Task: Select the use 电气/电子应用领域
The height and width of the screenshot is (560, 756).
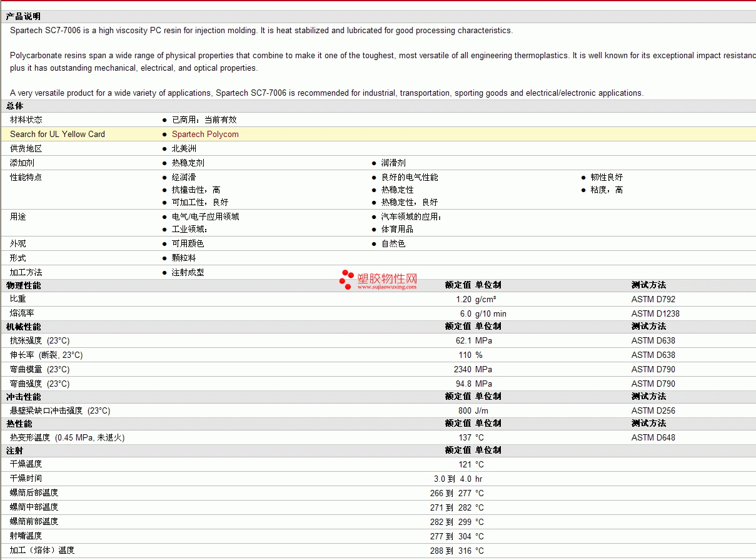Action: tap(206, 216)
